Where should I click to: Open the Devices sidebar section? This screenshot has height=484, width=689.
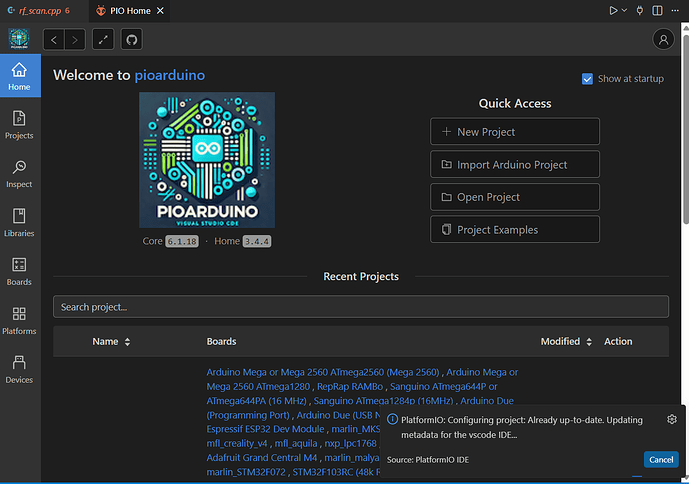coord(19,369)
